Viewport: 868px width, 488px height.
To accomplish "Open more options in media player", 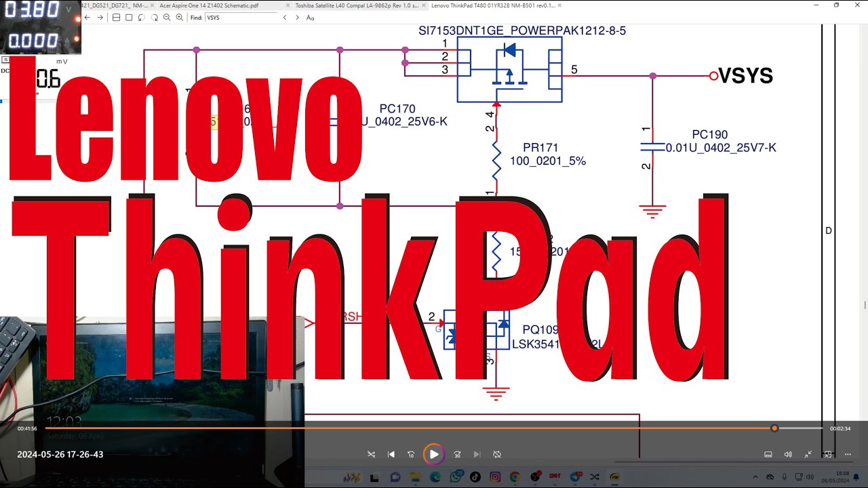I will (848, 454).
